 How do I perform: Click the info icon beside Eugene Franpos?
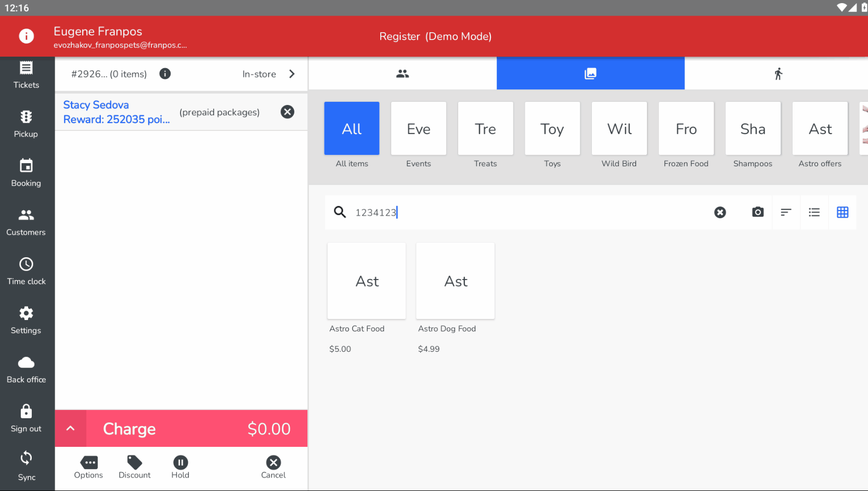[27, 36]
